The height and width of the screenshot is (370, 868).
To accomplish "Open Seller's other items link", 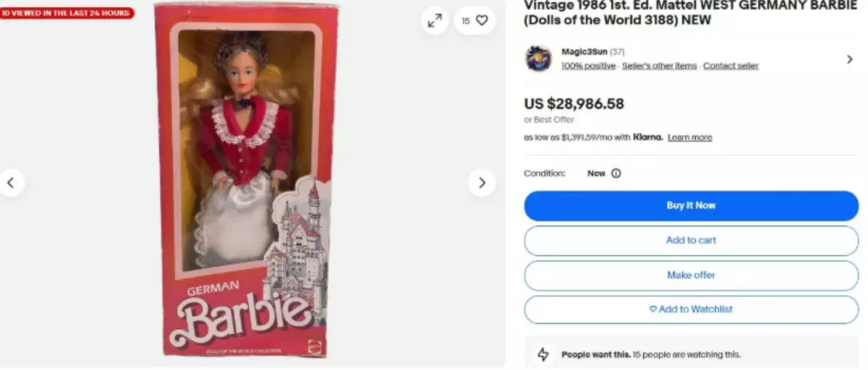I will tap(659, 66).
